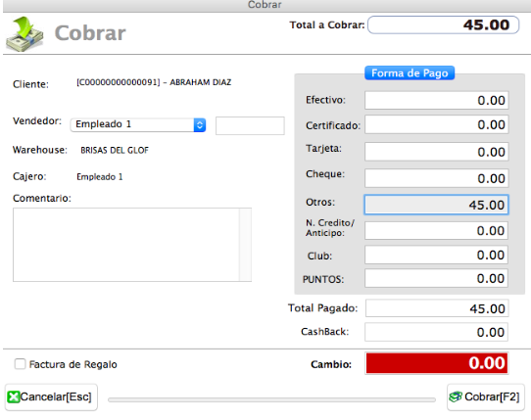Click the empty field beside Vendedor dropdown

click(x=250, y=126)
